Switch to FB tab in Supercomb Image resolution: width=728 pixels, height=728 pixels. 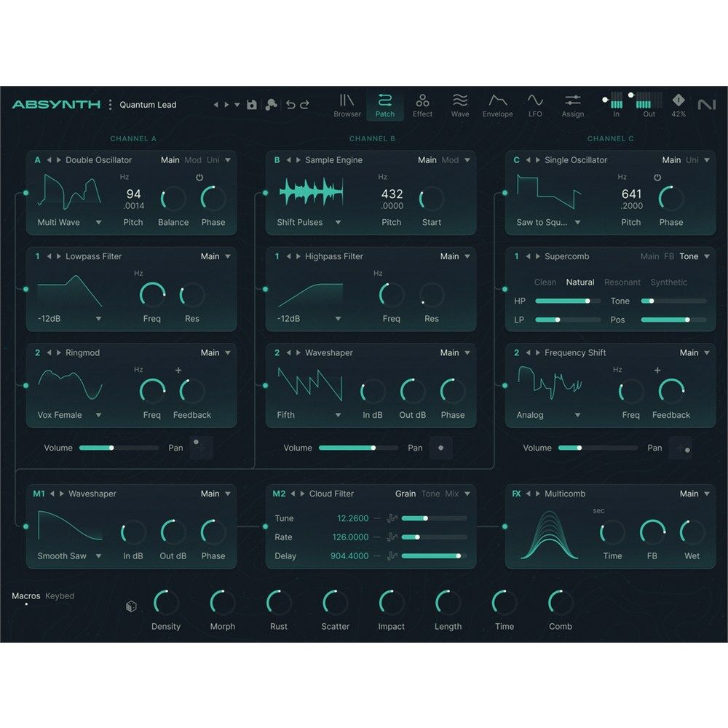669,256
